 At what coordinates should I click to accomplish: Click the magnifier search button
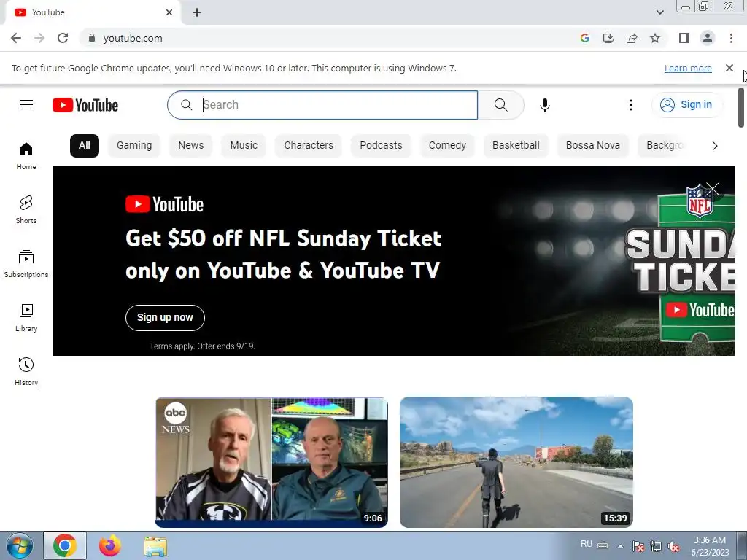tap(500, 105)
